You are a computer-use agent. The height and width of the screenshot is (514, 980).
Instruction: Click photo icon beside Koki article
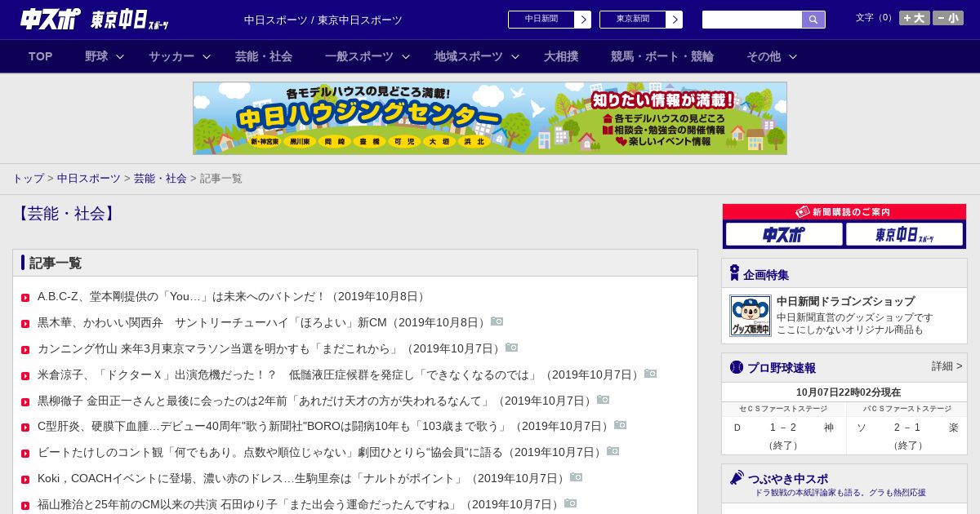pyautogui.click(x=576, y=477)
